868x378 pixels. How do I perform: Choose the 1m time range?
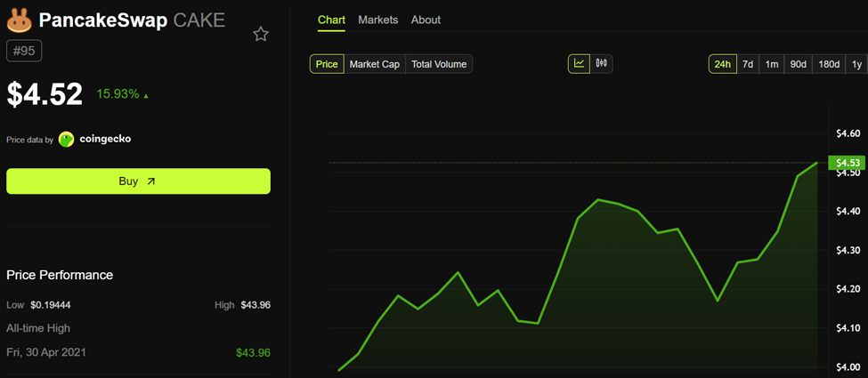[x=772, y=64]
